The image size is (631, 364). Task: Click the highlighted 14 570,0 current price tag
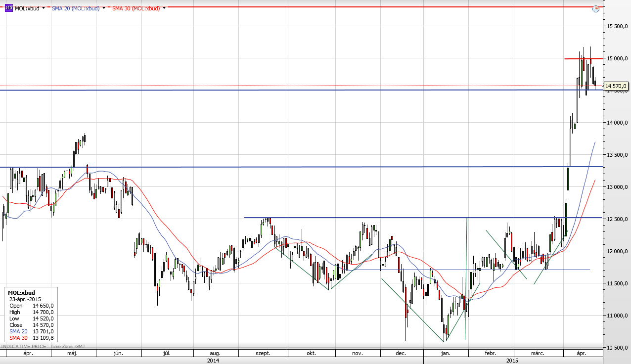pos(616,86)
